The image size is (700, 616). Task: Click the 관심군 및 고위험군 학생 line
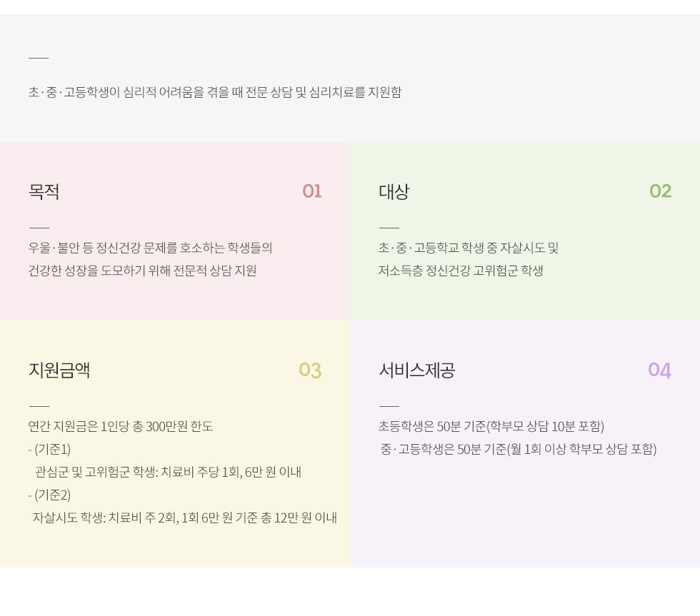168,472
